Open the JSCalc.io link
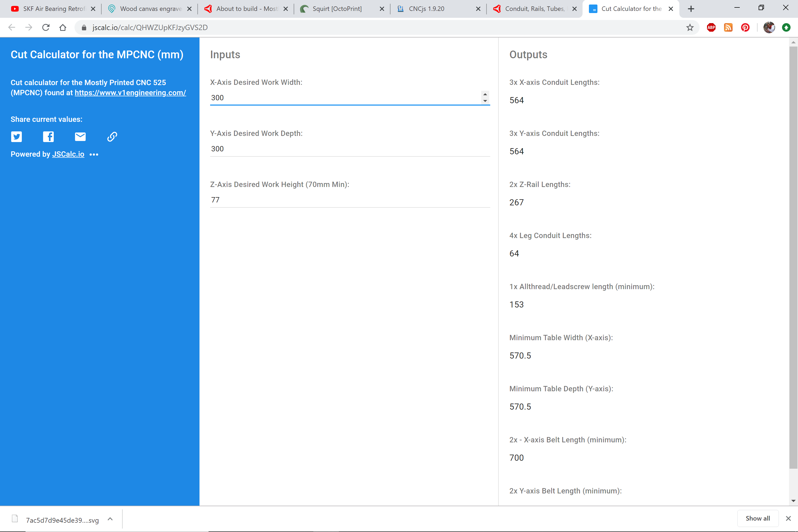The image size is (798, 532). [x=68, y=154]
